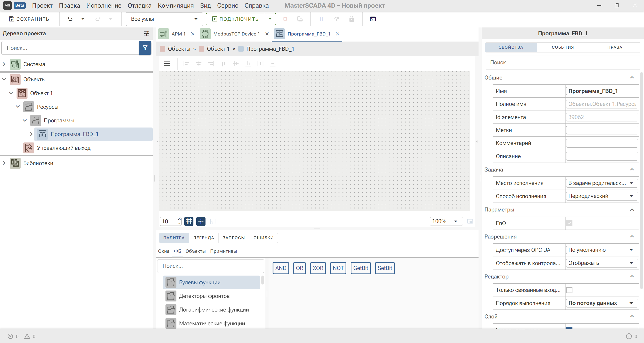The width and height of the screenshot is (644, 343).
Task: Click the palette search field
Action: (210, 266)
